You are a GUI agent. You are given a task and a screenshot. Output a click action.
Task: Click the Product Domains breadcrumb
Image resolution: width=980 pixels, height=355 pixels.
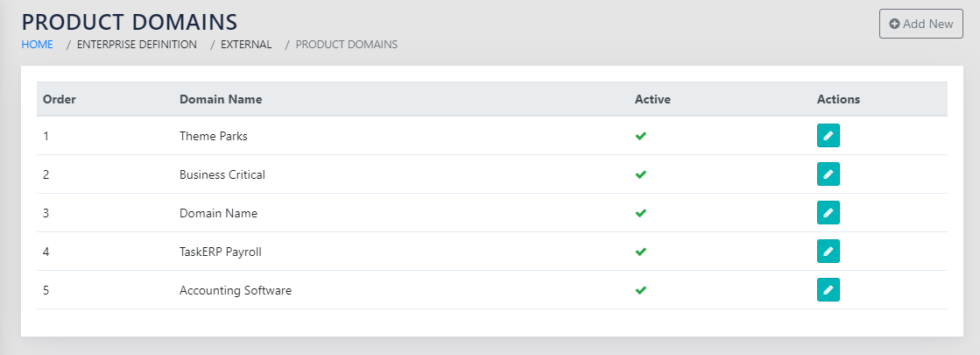coord(346,44)
